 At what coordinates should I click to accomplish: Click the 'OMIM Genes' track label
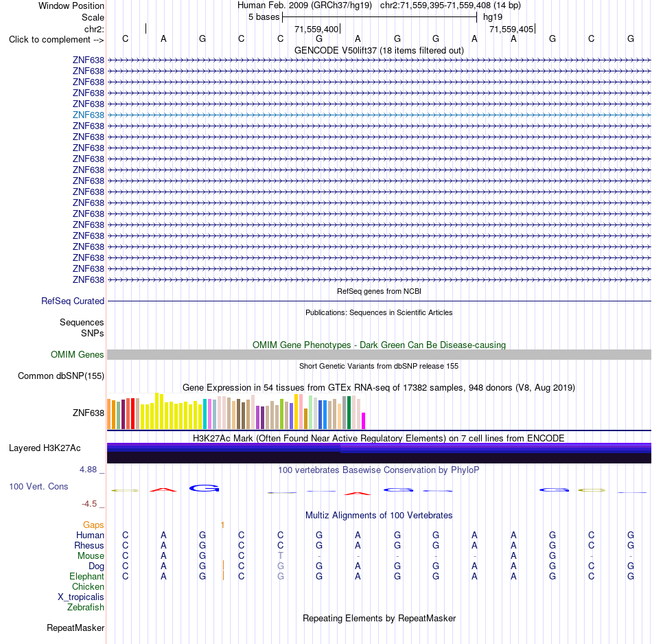point(77,354)
